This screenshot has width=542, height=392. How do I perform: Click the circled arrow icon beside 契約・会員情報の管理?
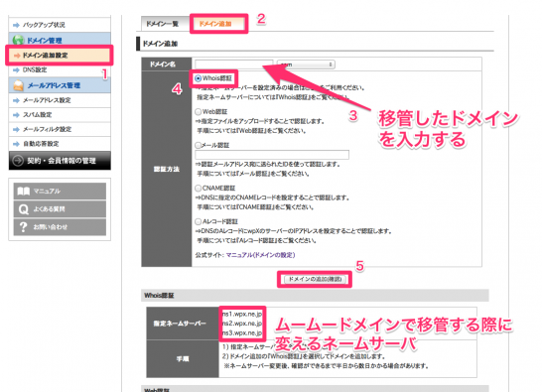pos(18,161)
